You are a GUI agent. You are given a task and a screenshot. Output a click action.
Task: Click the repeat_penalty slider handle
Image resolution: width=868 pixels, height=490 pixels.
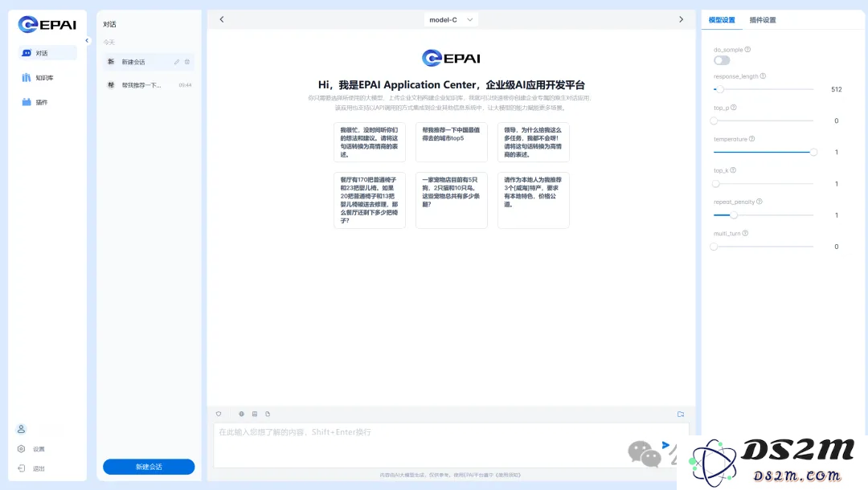[x=734, y=215]
